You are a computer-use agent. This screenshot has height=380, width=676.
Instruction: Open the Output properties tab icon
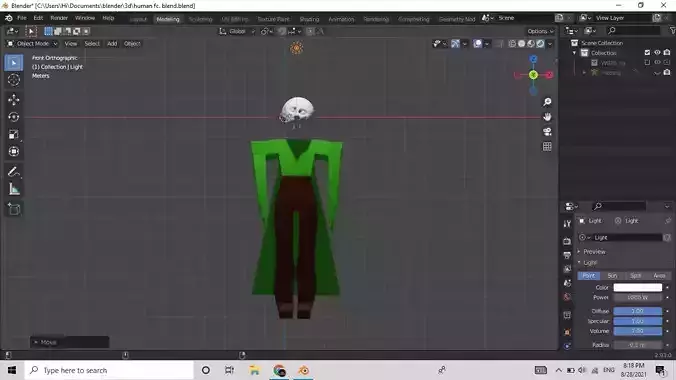click(567, 255)
